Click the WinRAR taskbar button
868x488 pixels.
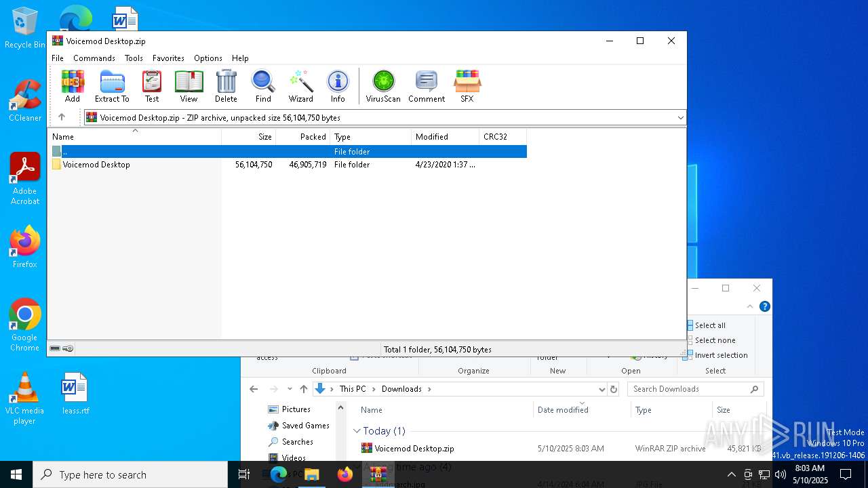coord(378,474)
